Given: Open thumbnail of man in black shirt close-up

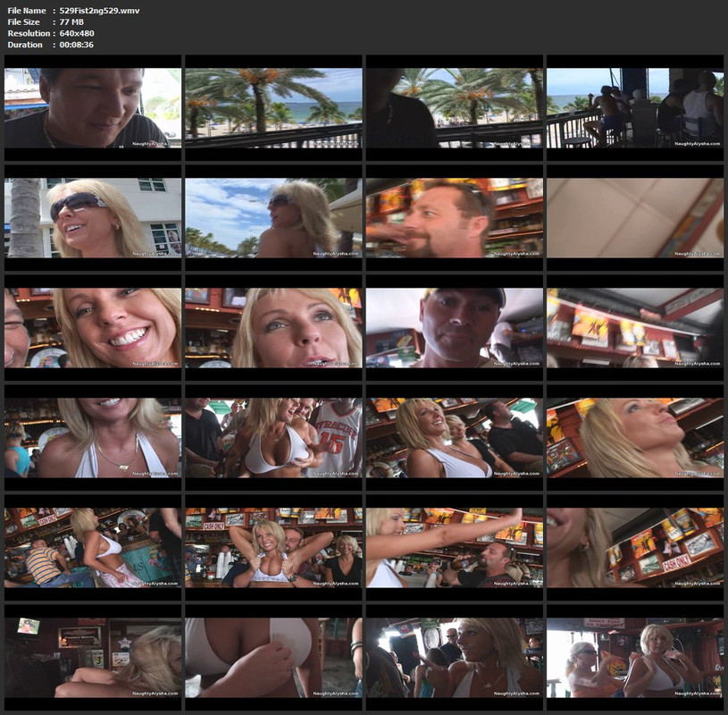Looking at the screenshot, I should coord(93,108).
